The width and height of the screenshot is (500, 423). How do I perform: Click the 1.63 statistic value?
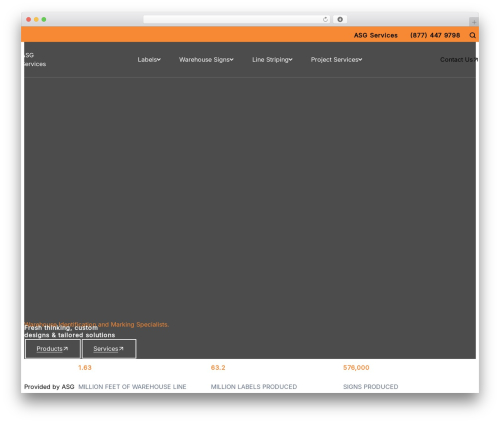click(85, 368)
